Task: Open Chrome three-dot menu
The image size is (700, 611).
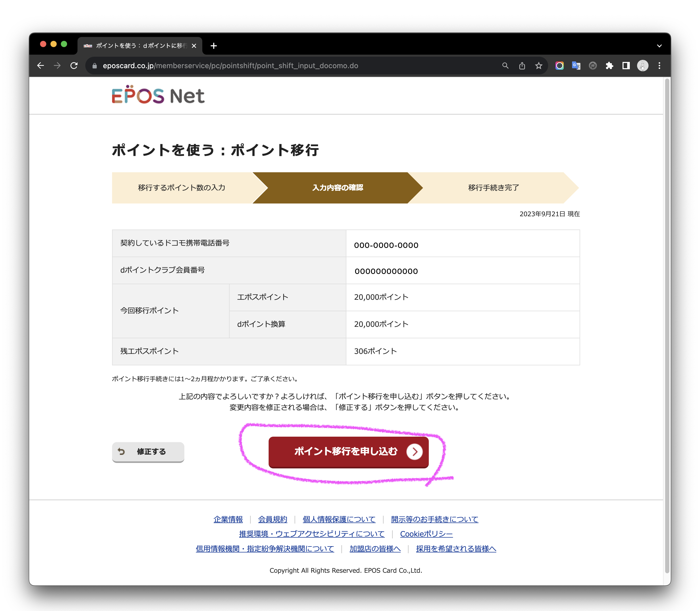Action: pos(659,66)
